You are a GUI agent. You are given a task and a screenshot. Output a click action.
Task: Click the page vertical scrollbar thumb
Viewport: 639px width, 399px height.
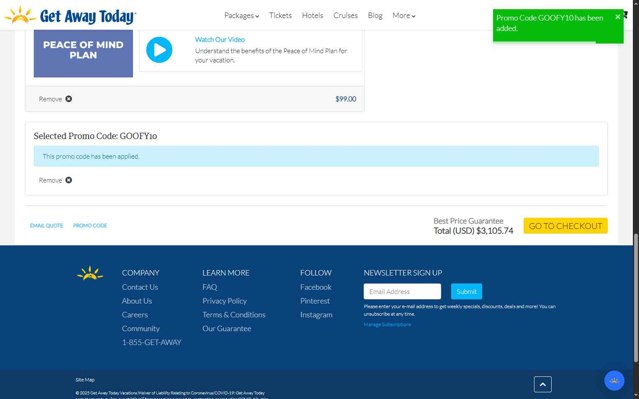(x=635, y=298)
